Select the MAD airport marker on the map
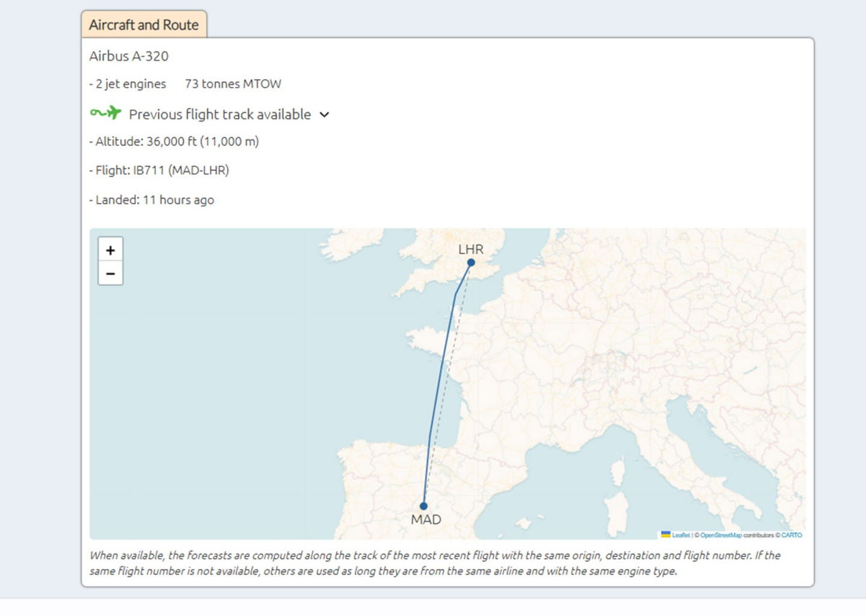Image resolution: width=866 pixels, height=616 pixels. tap(425, 506)
